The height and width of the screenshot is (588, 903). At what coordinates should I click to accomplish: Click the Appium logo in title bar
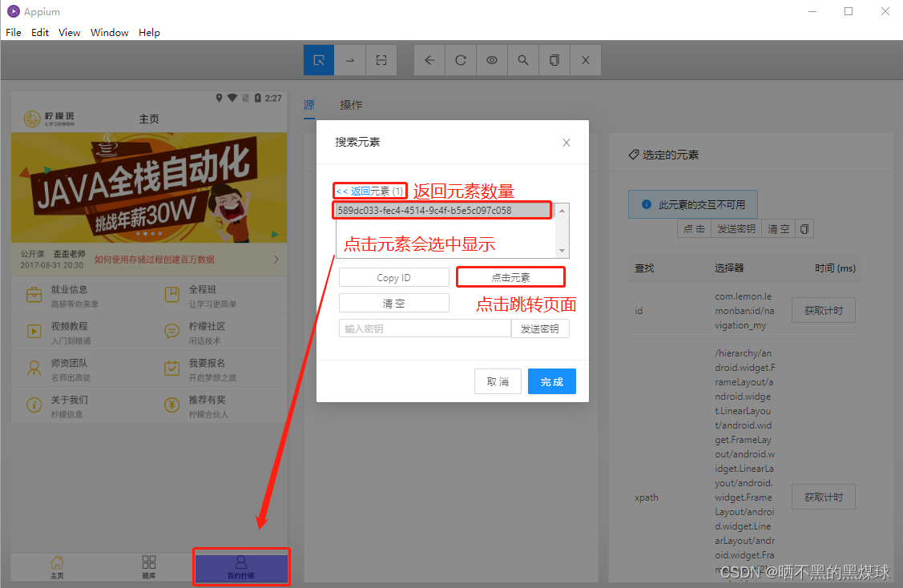click(14, 11)
